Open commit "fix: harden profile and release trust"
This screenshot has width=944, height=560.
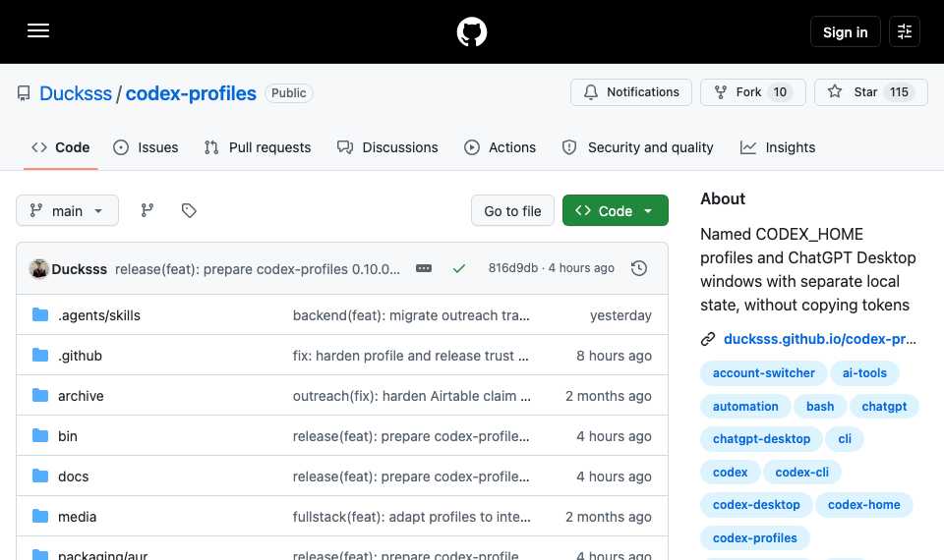point(411,356)
